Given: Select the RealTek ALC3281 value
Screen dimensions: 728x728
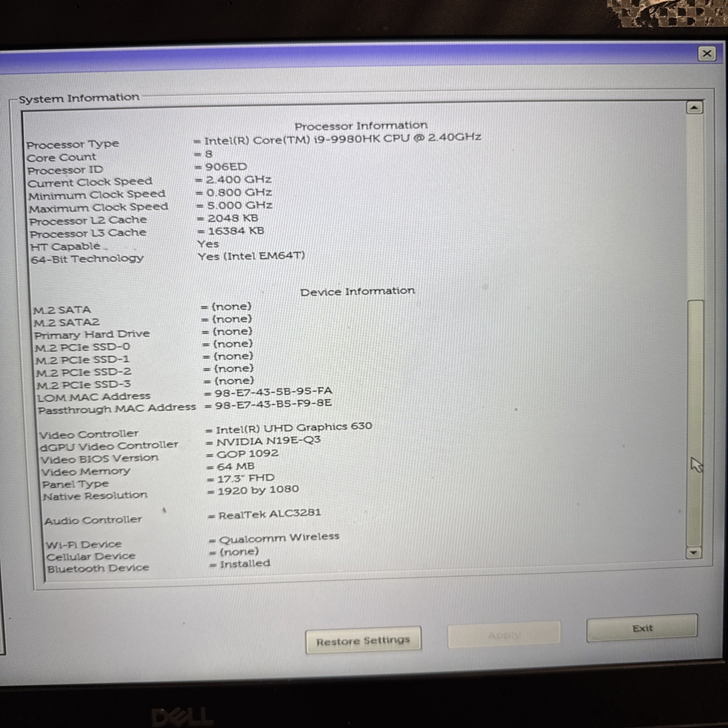Looking at the screenshot, I should [270, 514].
